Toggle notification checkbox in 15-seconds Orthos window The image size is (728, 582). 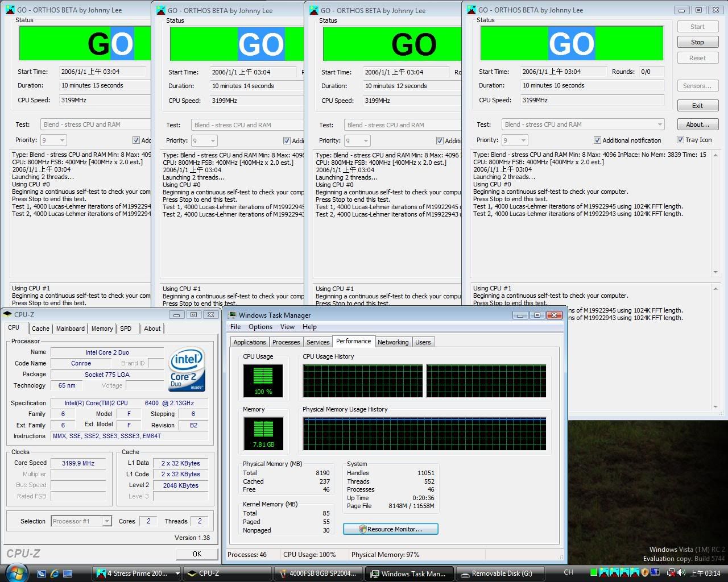coord(136,140)
